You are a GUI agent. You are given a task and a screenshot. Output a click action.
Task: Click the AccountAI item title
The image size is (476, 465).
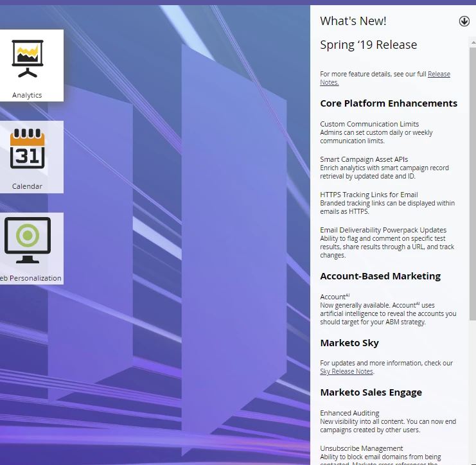pyautogui.click(x=335, y=297)
